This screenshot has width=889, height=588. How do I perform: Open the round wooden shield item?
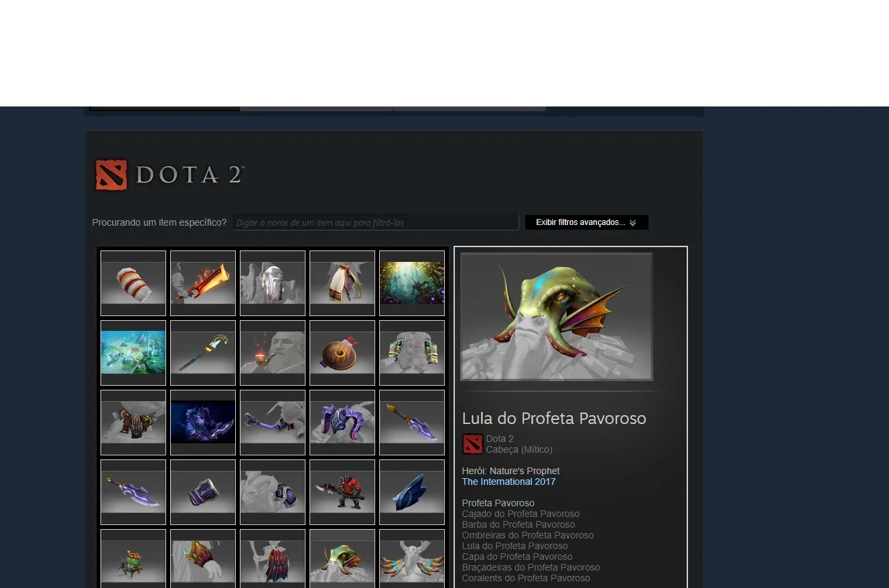(342, 353)
